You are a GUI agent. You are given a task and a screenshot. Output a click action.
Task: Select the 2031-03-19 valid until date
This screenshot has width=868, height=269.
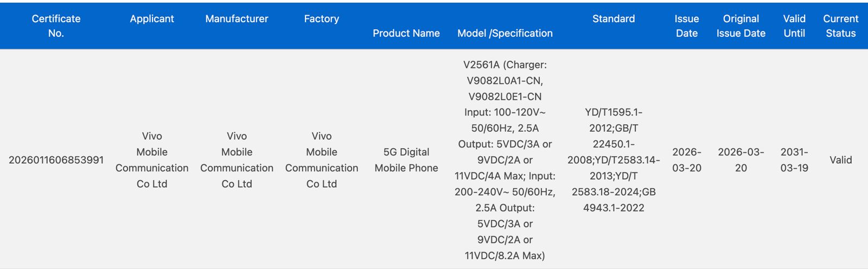[x=794, y=160]
